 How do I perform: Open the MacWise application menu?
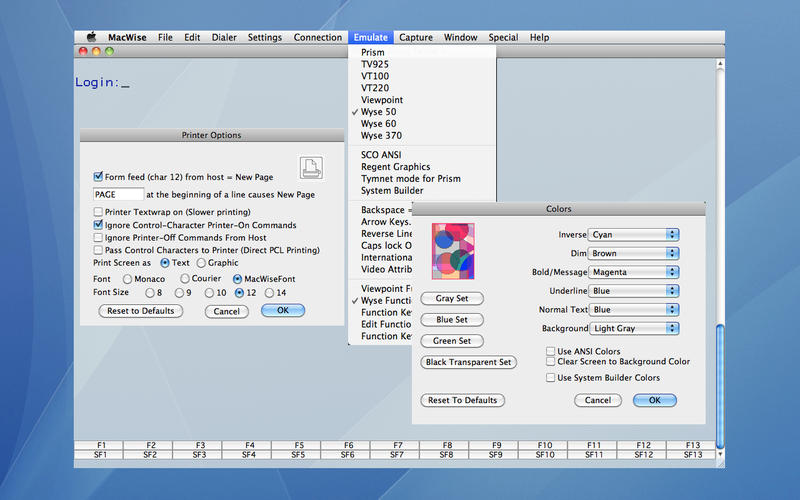[127, 37]
